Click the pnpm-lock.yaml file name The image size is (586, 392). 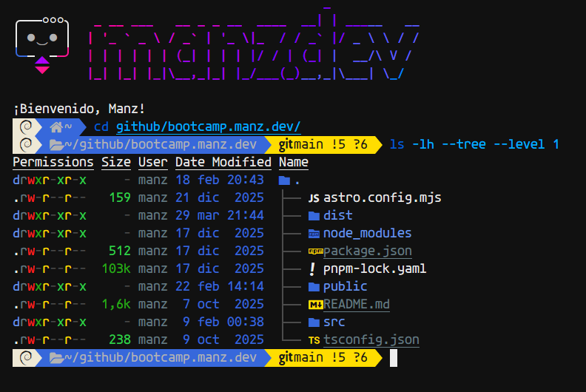point(374,268)
